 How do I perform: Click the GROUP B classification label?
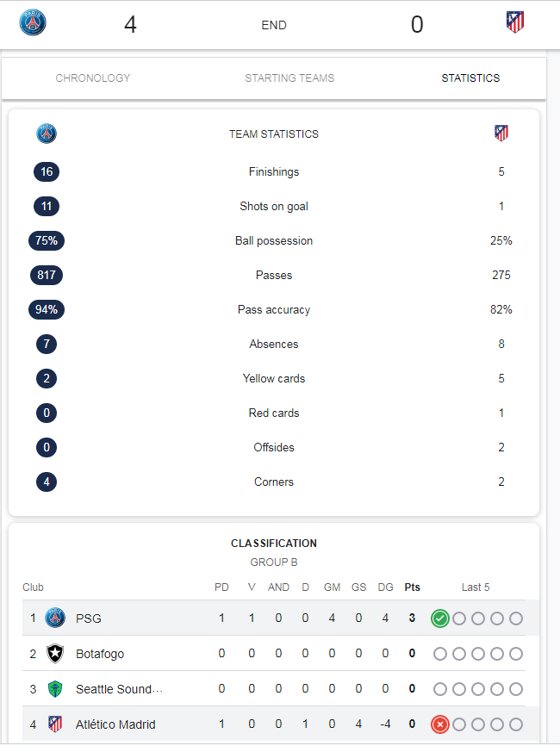[273, 562]
